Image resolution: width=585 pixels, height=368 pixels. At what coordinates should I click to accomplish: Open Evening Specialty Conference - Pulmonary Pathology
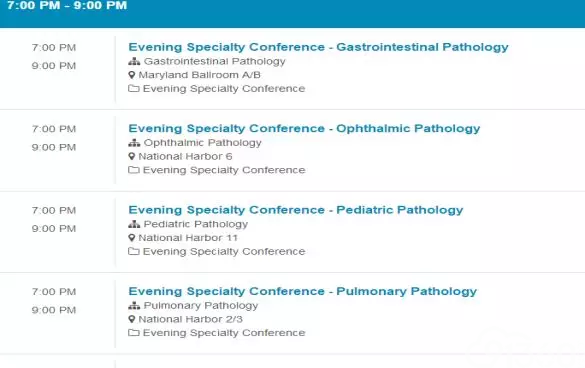tap(303, 291)
